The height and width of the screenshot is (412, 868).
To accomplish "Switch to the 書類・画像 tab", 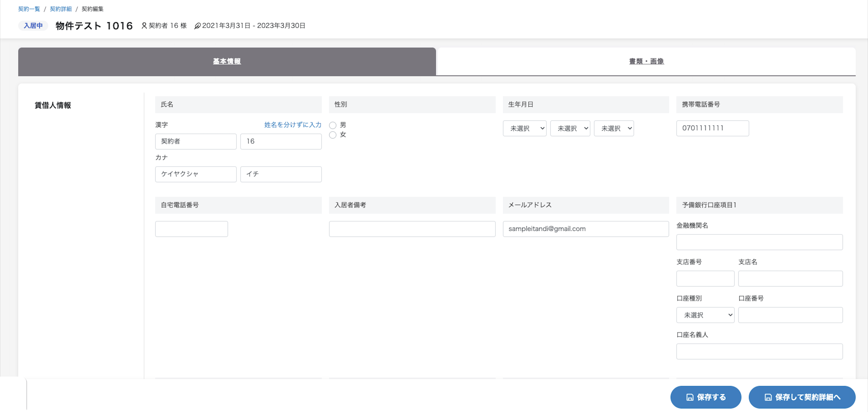I will (x=646, y=61).
